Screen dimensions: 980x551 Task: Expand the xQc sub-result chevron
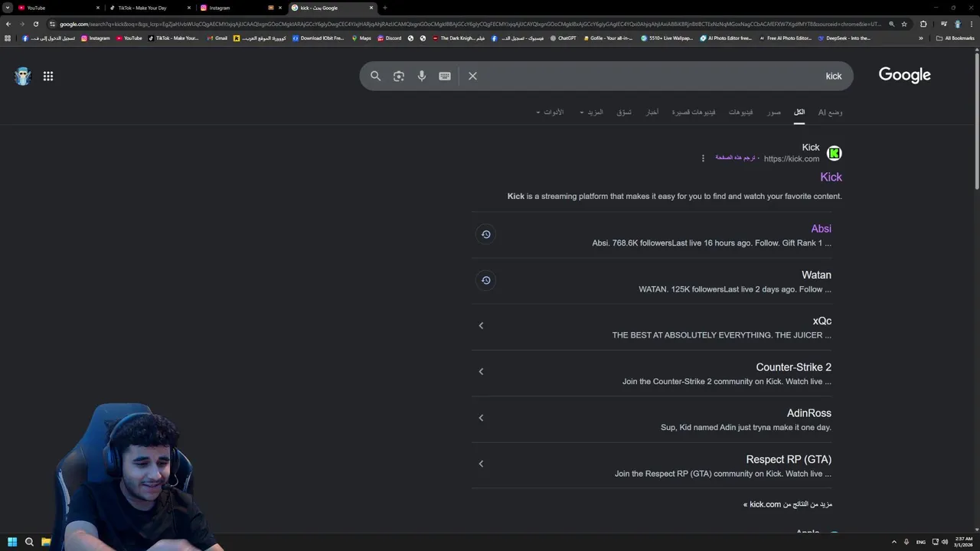point(481,326)
